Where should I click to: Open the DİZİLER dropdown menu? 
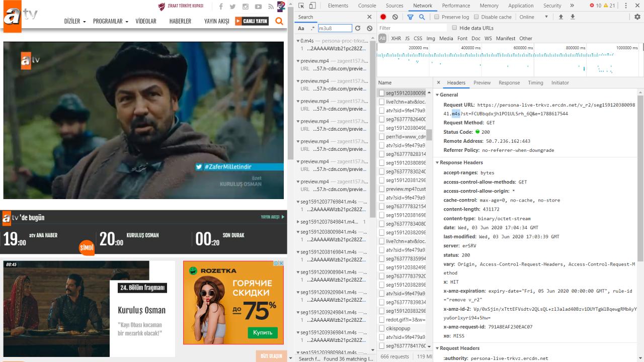pos(75,21)
